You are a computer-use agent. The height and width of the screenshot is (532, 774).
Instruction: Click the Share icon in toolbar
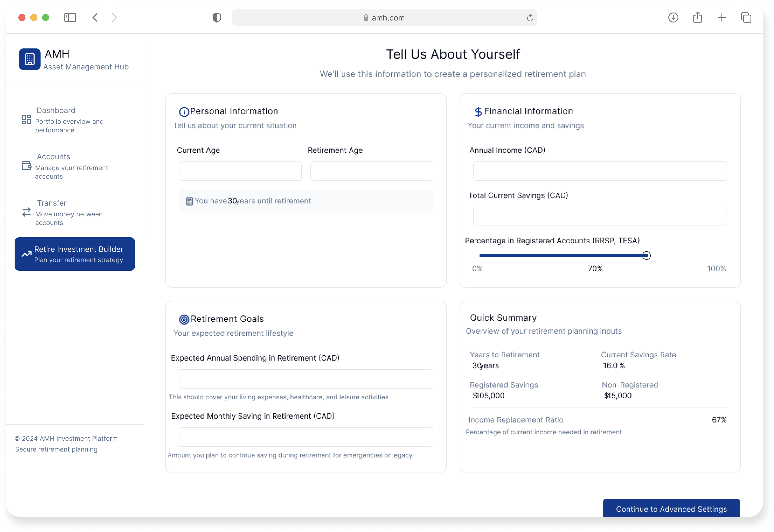697,18
